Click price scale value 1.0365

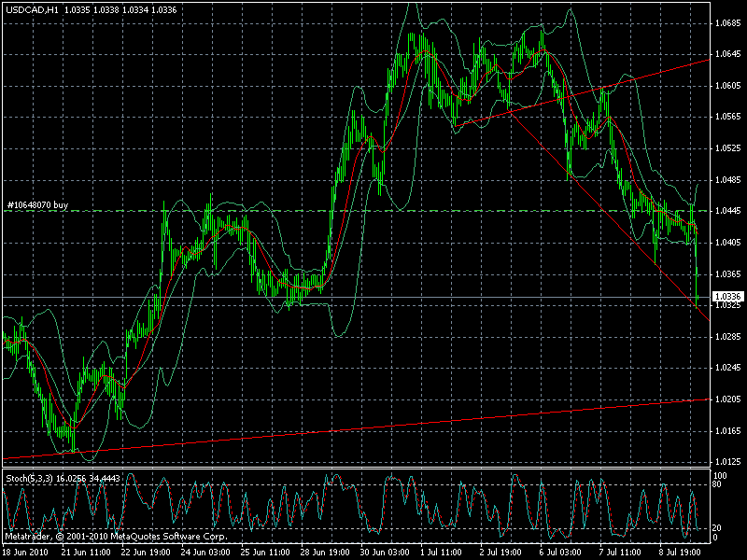coord(728,274)
